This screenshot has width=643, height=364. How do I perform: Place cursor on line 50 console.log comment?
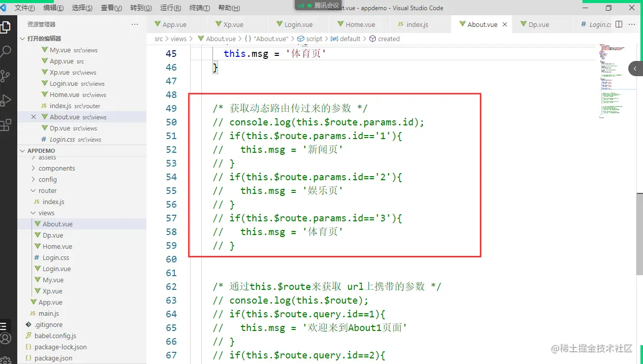pyautogui.click(x=318, y=122)
